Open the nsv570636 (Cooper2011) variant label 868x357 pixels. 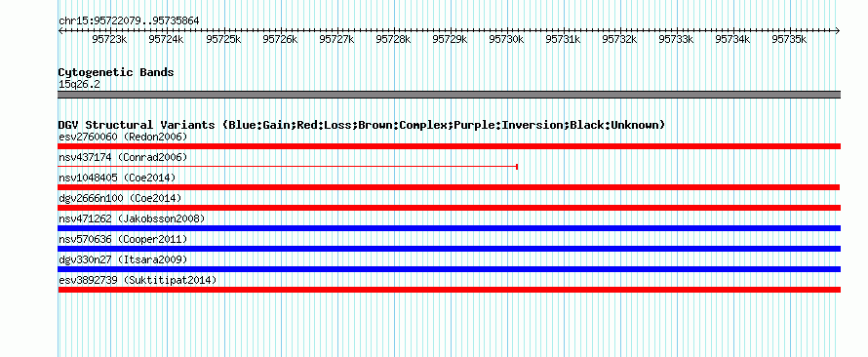pyautogui.click(x=123, y=239)
